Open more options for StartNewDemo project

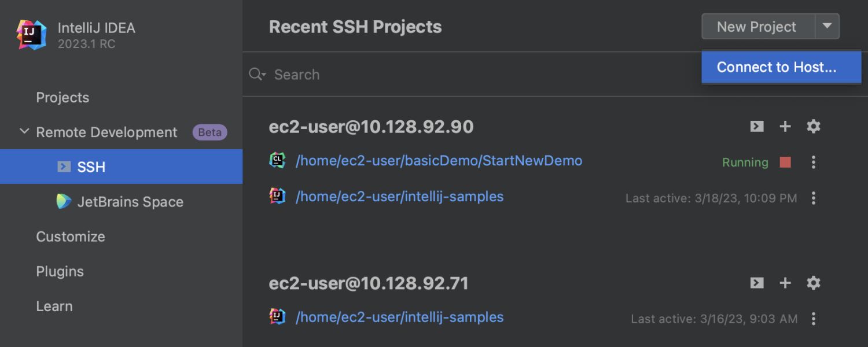click(x=814, y=163)
